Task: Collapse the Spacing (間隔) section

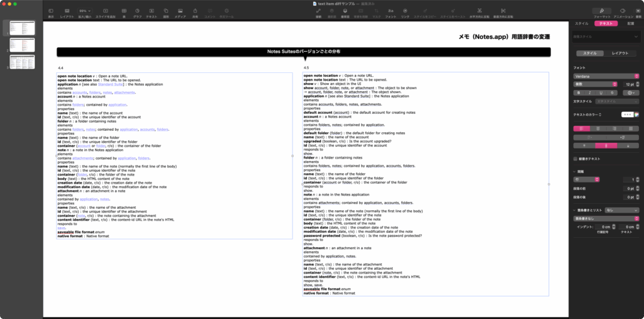Action: click(x=575, y=171)
